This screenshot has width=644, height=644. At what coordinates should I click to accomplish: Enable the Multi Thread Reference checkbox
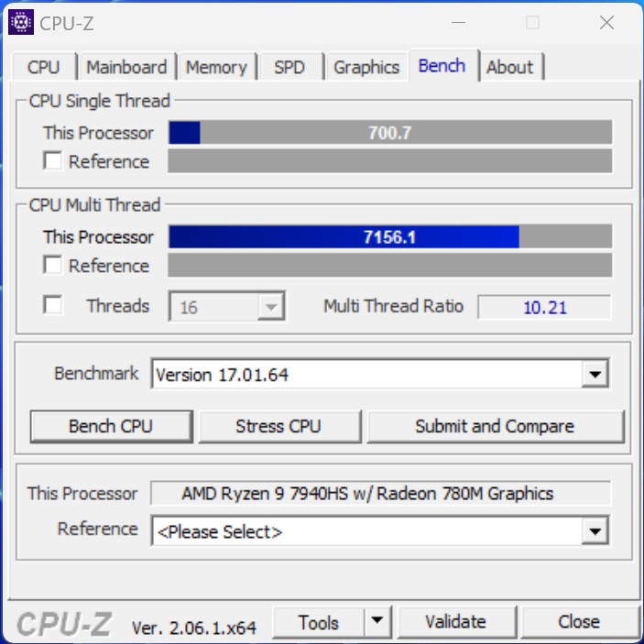click(52, 265)
